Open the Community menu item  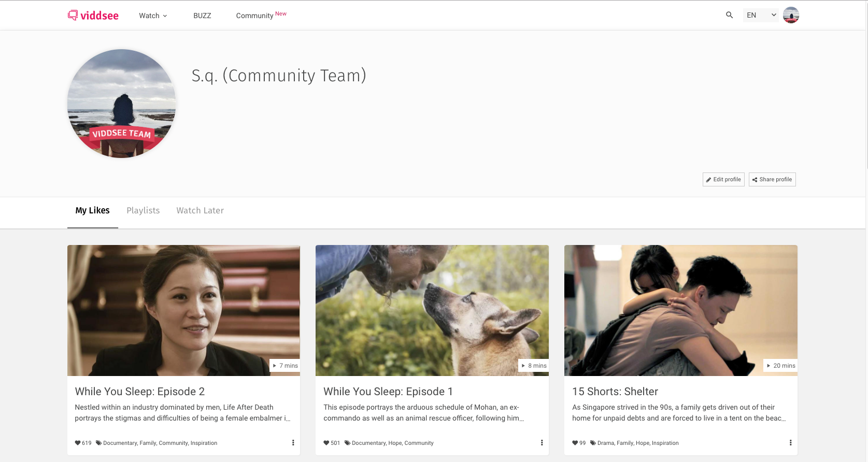click(x=261, y=15)
